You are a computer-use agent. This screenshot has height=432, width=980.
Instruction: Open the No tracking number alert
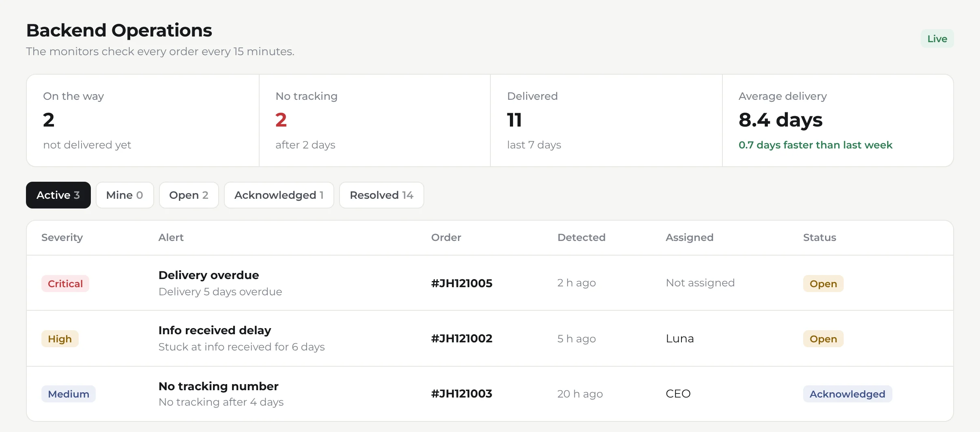[219, 386]
